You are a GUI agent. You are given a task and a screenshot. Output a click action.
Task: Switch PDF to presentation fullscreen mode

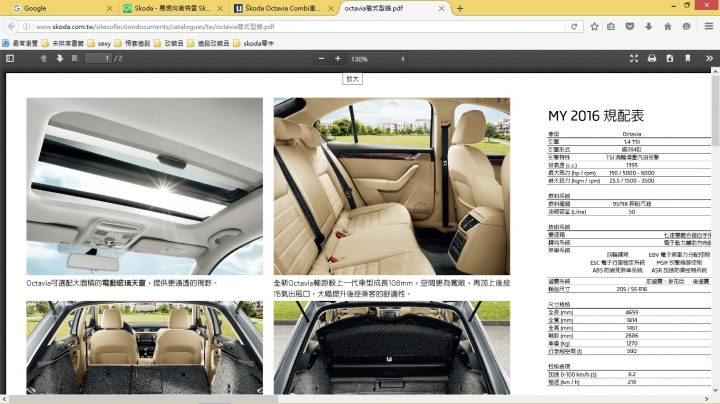click(x=634, y=58)
